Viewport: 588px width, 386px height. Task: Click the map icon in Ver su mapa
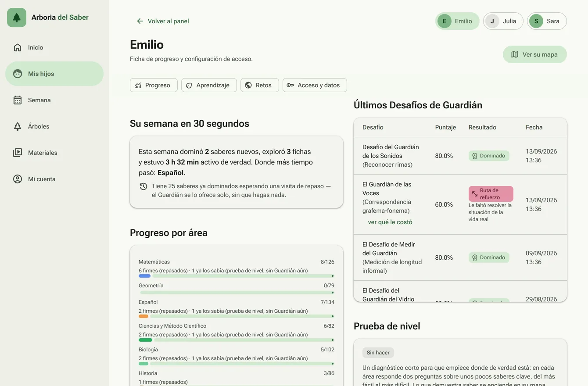(515, 54)
